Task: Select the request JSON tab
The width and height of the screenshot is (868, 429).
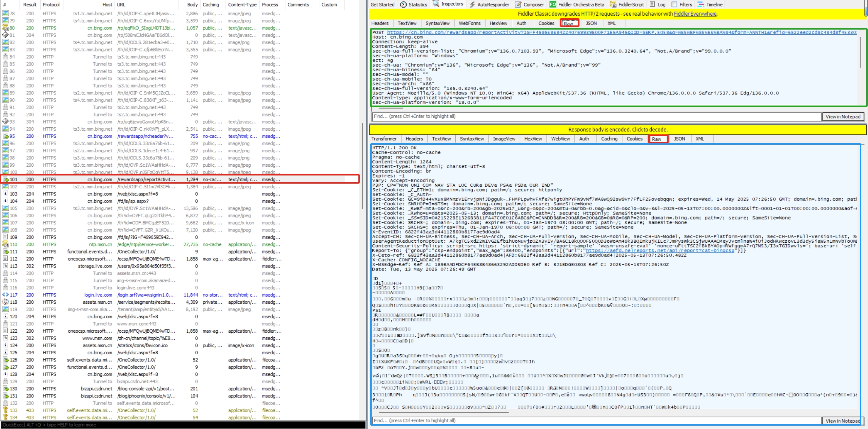Action: [591, 23]
